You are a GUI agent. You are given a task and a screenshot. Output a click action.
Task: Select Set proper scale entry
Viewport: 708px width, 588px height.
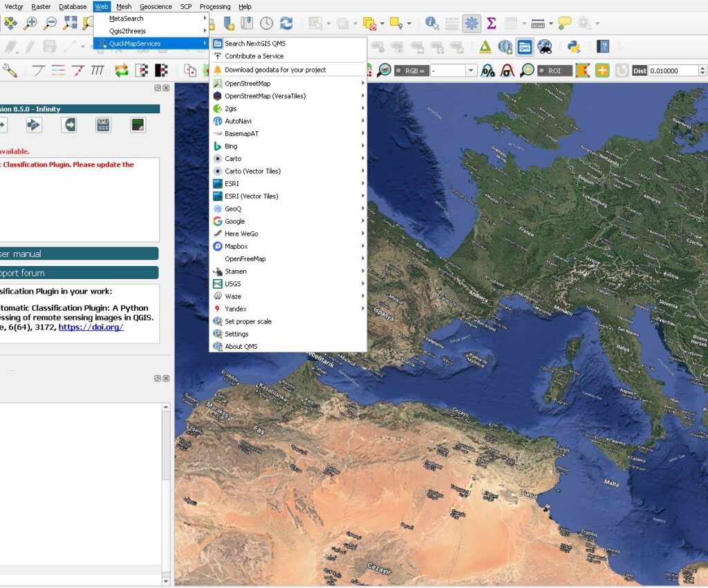tap(288, 322)
